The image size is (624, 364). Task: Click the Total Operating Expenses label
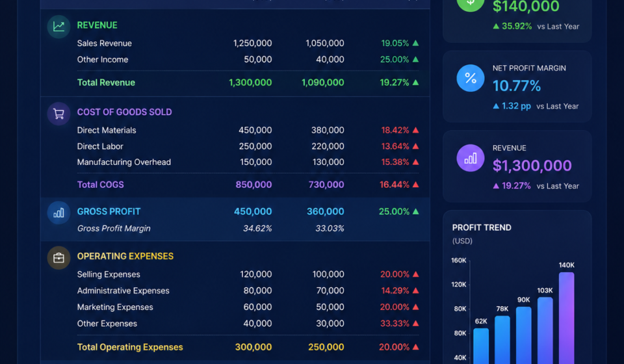click(x=130, y=347)
